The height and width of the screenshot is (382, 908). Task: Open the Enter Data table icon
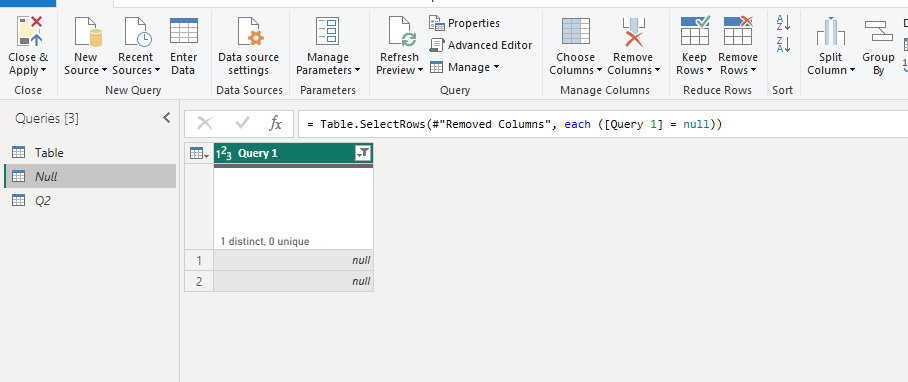184,31
